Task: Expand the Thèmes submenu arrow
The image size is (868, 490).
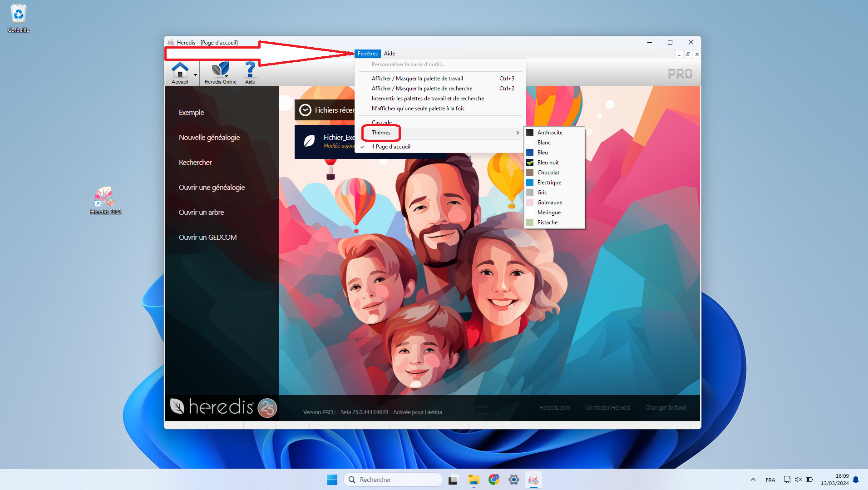Action: click(517, 133)
